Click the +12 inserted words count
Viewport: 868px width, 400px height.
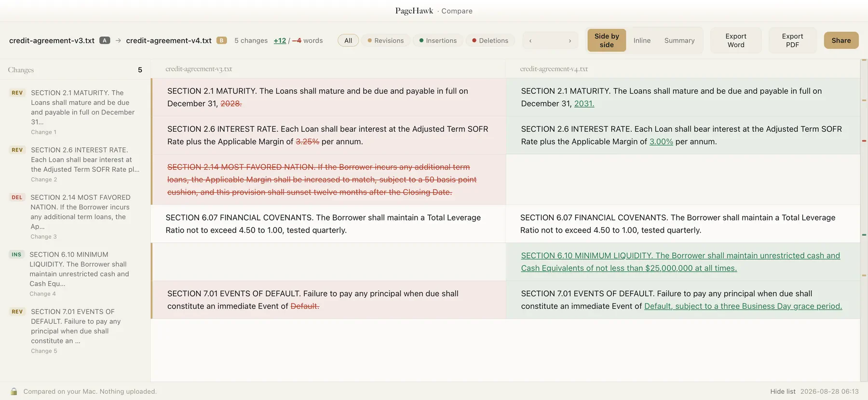(x=280, y=41)
